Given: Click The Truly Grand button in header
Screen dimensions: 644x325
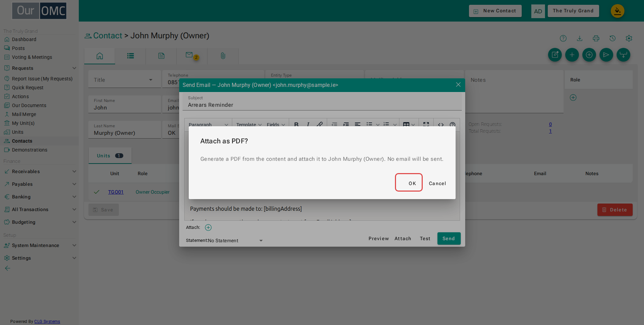Looking at the screenshot, I should click(x=573, y=11).
